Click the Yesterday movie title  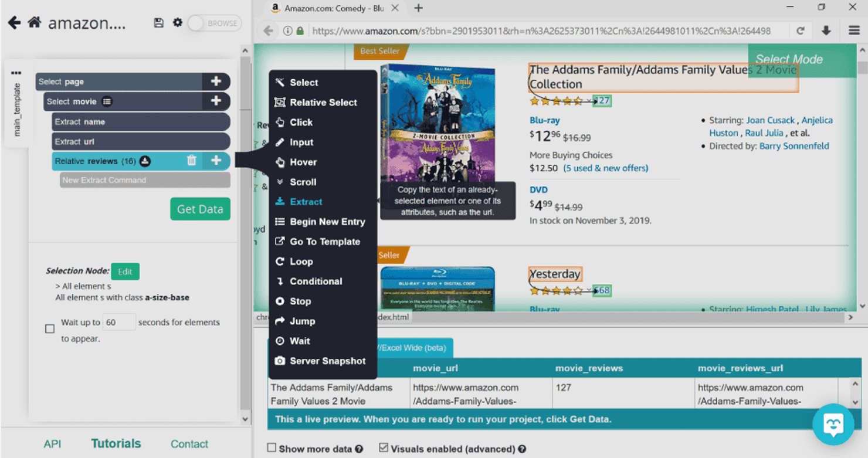point(555,274)
